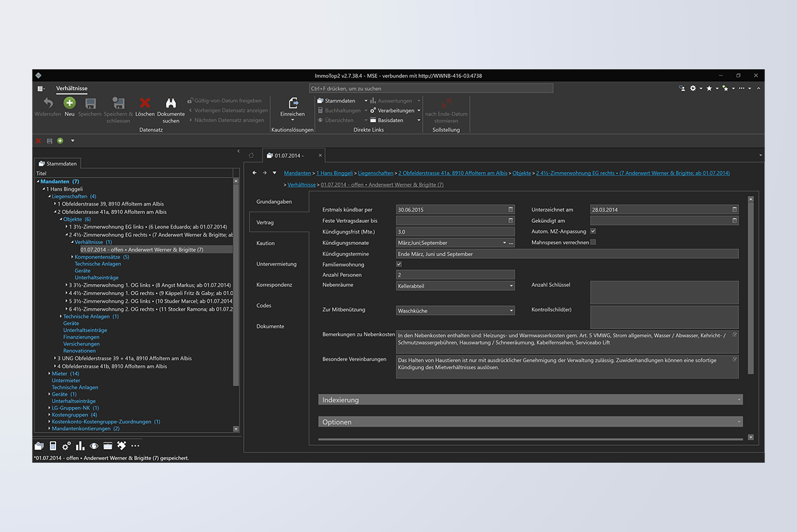Image resolution: width=797 pixels, height=532 pixels.
Task: Collapse the Verhältnisse (1) tree branch
Action: 73,242
